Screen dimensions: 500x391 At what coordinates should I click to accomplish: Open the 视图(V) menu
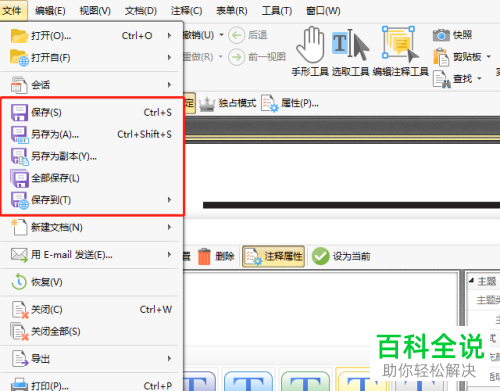pos(95,11)
